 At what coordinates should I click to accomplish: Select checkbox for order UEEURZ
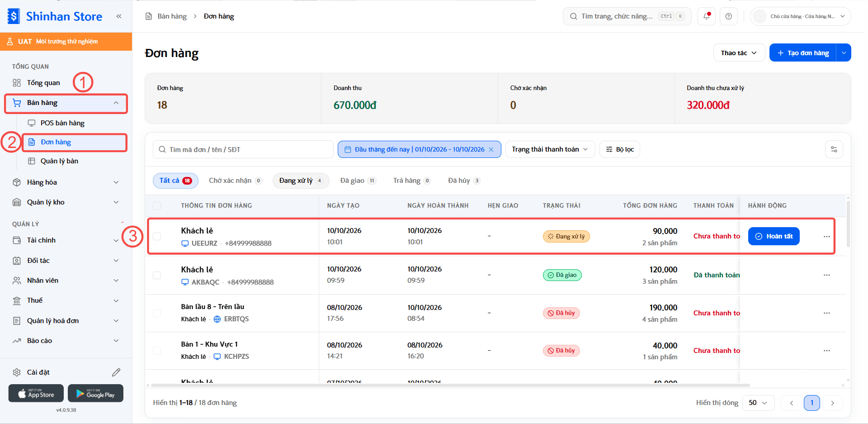pyautogui.click(x=157, y=236)
